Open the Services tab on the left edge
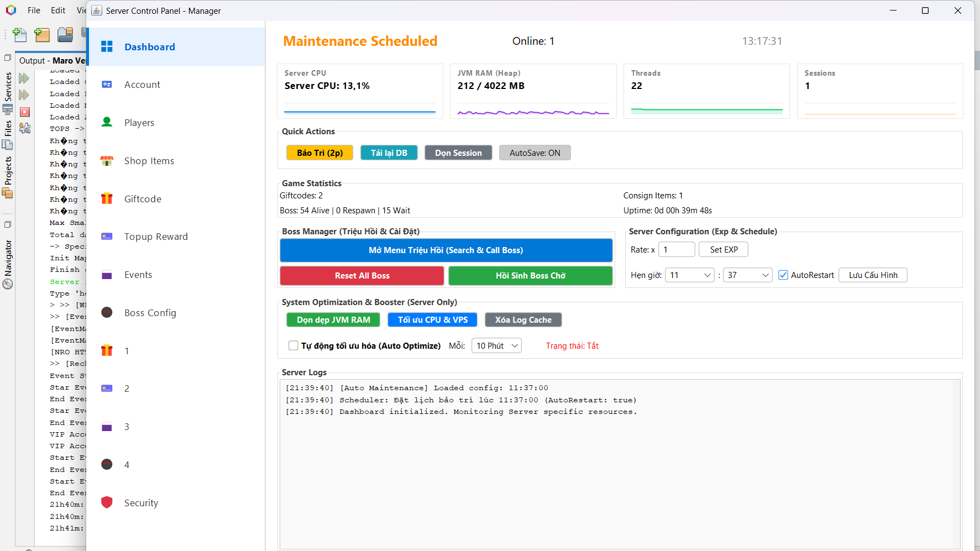This screenshot has height=551, width=980. pos(8,93)
